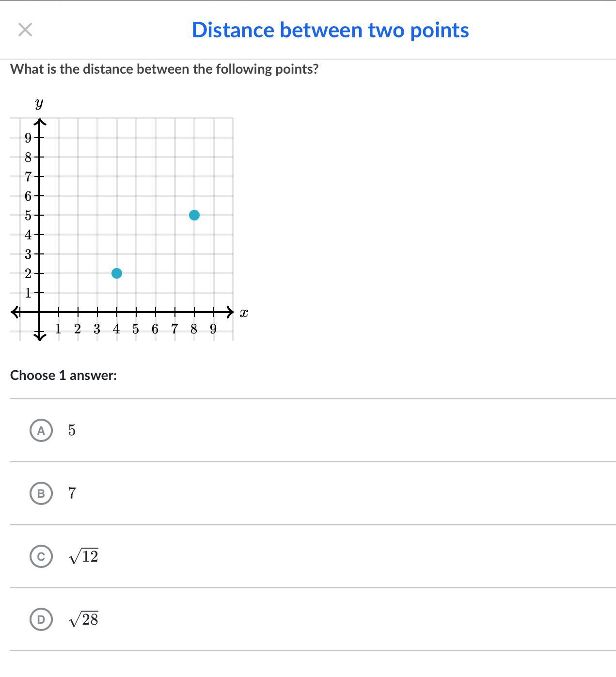Click the answer value 5 next to A
616x677 pixels.
pos(72,430)
